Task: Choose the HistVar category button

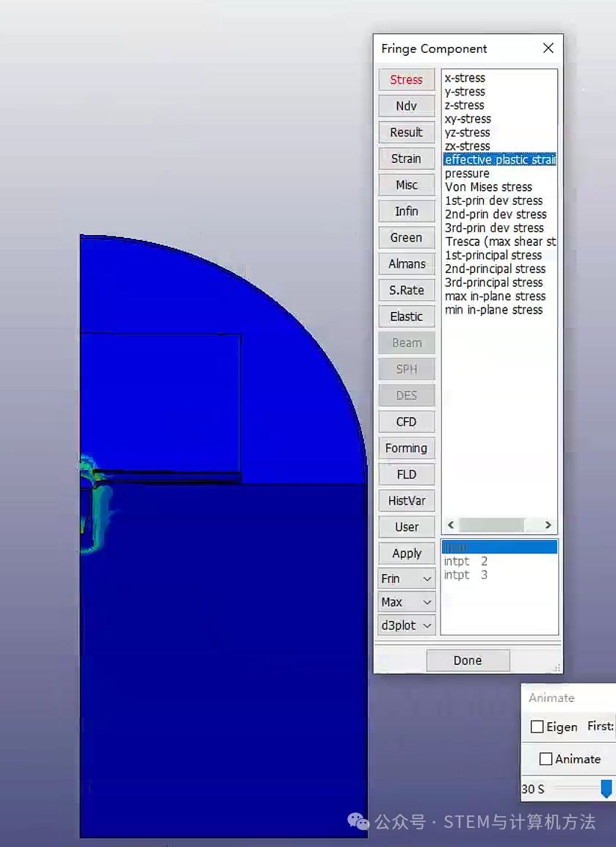Action: click(406, 501)
